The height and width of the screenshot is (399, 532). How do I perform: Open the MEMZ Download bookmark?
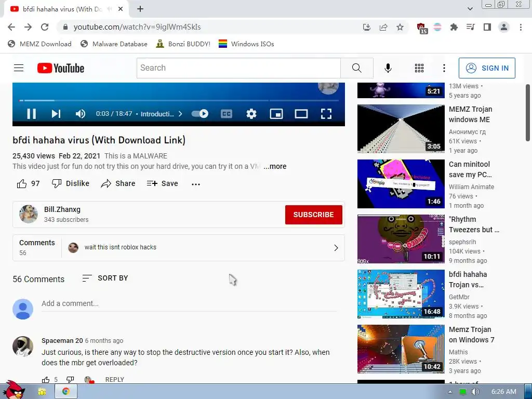click(39, 44)
